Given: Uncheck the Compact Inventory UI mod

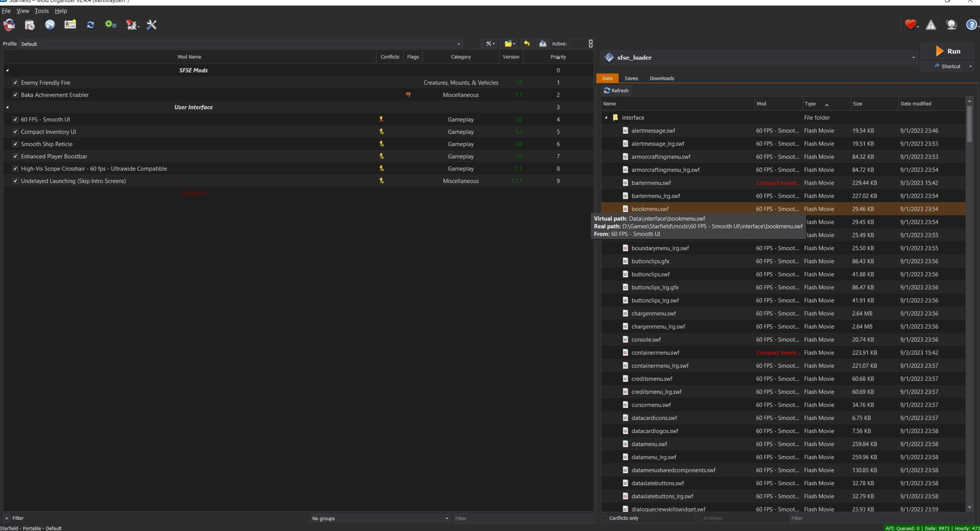Looking at the screenshot, I should coord(15,132).
